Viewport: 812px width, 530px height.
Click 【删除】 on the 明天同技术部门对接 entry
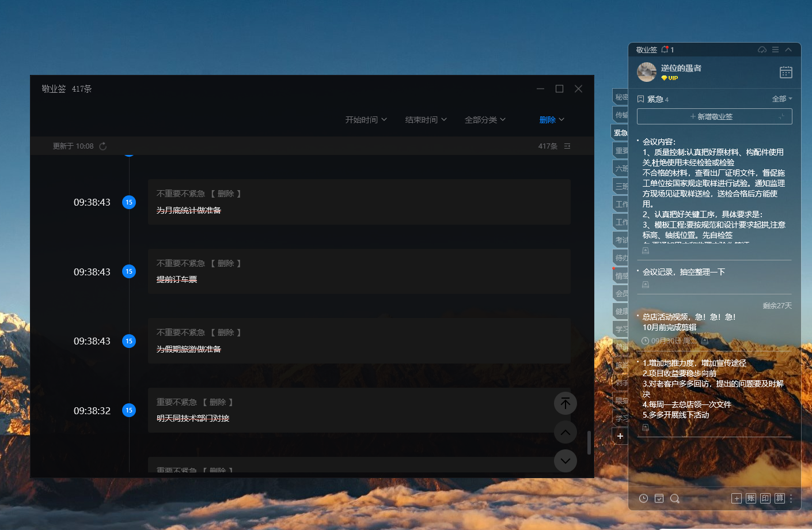[x=218, y=402]
